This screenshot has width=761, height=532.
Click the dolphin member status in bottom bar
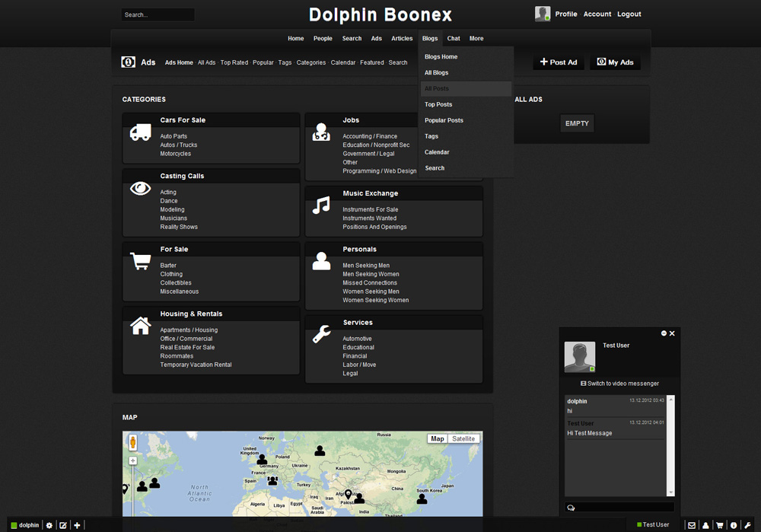click(x=25, y=525)
